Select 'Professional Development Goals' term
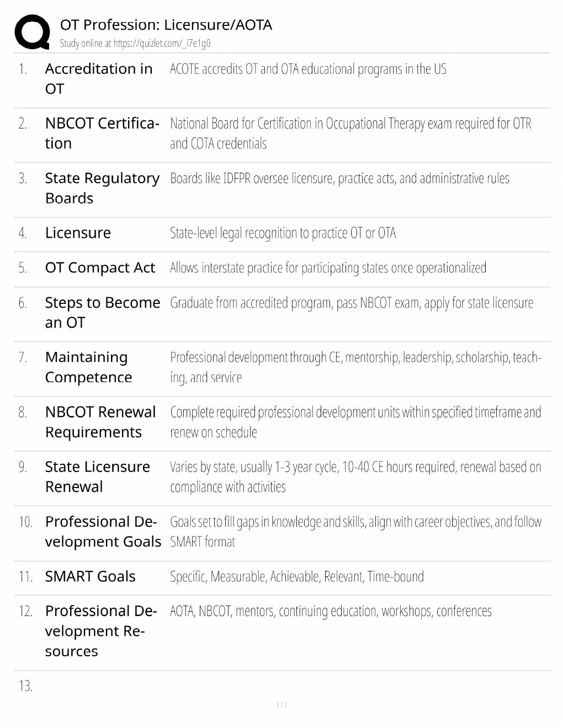563x728 pixels. point(103,531)
